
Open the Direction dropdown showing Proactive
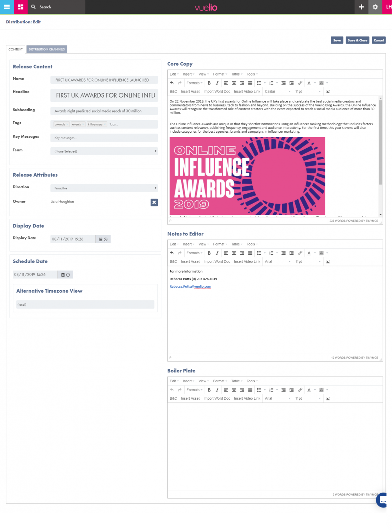pyautogui.click(x=104, y=188)
